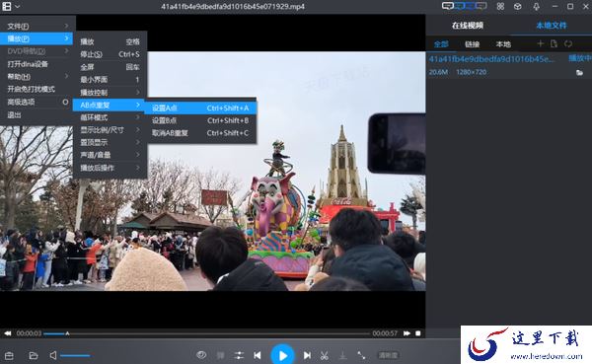This screenshot has height=364, width=592.
Task: Click the highlighted 播放(P) menu item
Action: point(37,38)
